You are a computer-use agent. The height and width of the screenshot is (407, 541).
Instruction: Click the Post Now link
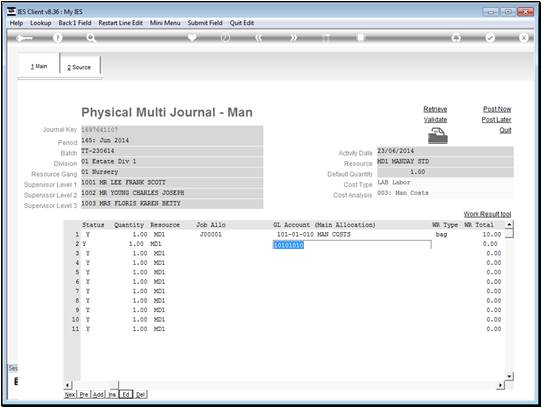(497, 109)
